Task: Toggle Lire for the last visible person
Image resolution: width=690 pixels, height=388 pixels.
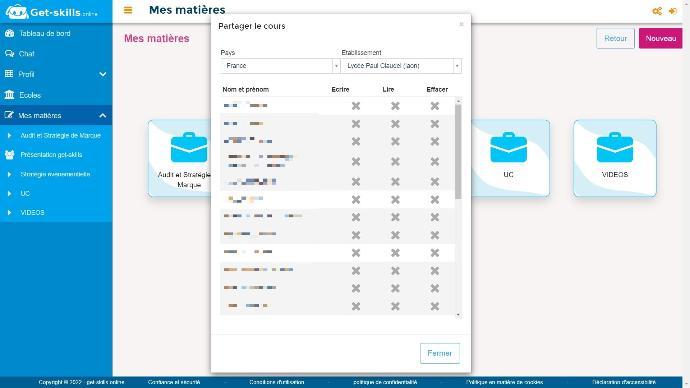Action: coord(395,306)
